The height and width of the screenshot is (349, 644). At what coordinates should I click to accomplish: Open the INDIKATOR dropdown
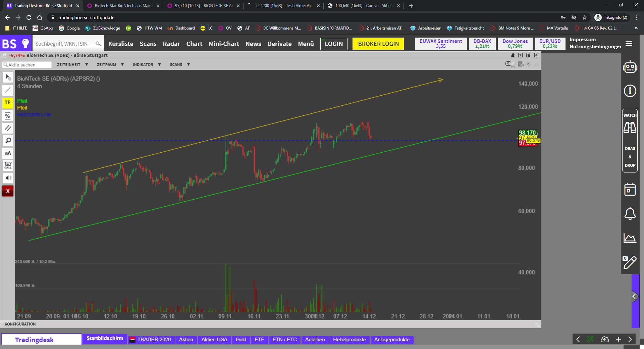[x=147, y=64]
